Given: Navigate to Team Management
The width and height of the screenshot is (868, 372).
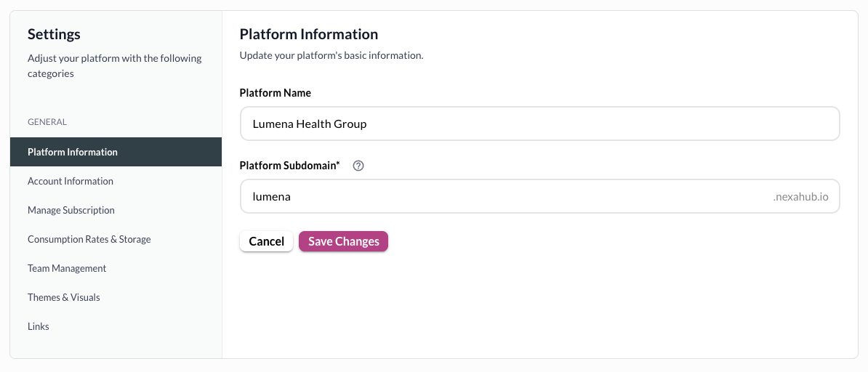Looking at the screenshot, I should pos(67,268).
